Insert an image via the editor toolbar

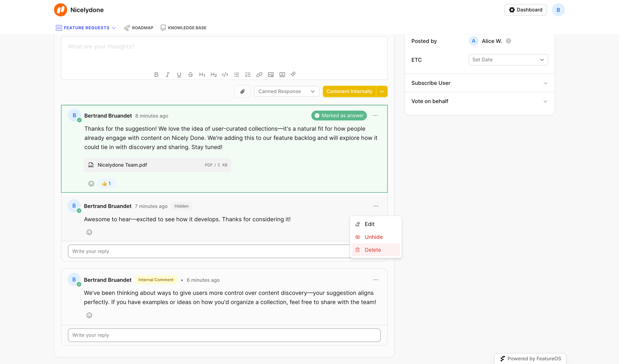(x=271, y=74)
